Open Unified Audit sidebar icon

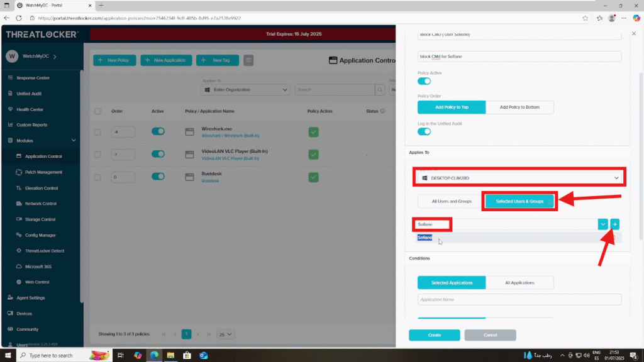tap(10, 94)
